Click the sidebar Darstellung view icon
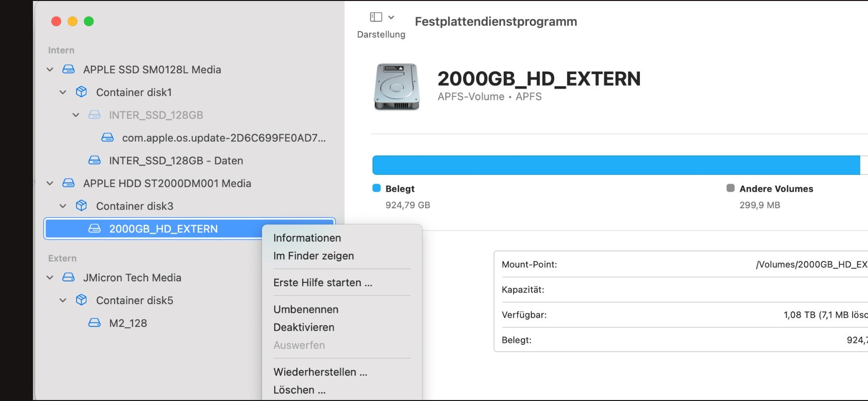Image resolution: width=868 pixels, height=401 pixels. pos(376,17)
